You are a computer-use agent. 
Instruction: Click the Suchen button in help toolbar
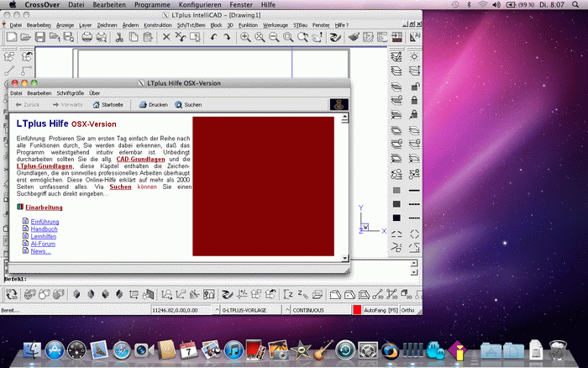click(x=188, y=105)
